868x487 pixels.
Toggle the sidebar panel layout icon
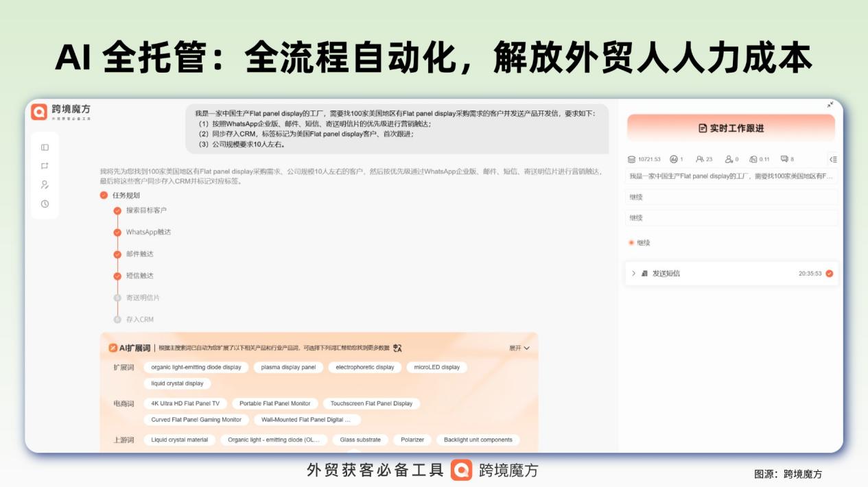pos(45,147)
